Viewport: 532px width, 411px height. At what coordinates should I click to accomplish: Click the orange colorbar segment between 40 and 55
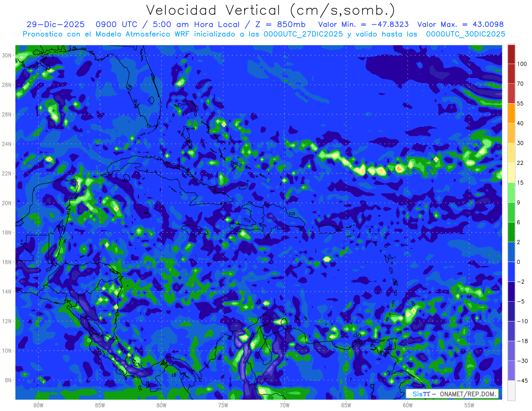click(511, 113)
